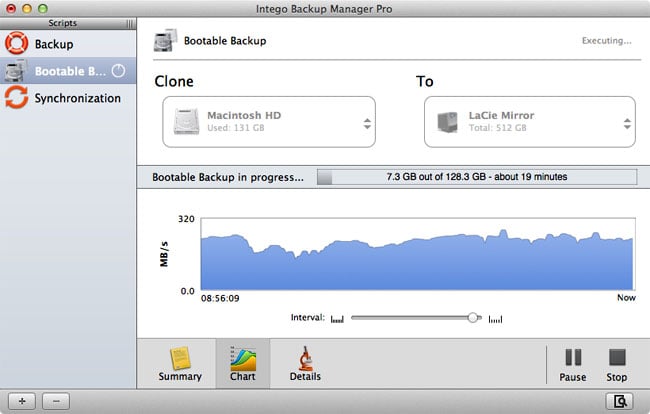
Task: Click the MB/s axis label
Action: pos(164,254)
